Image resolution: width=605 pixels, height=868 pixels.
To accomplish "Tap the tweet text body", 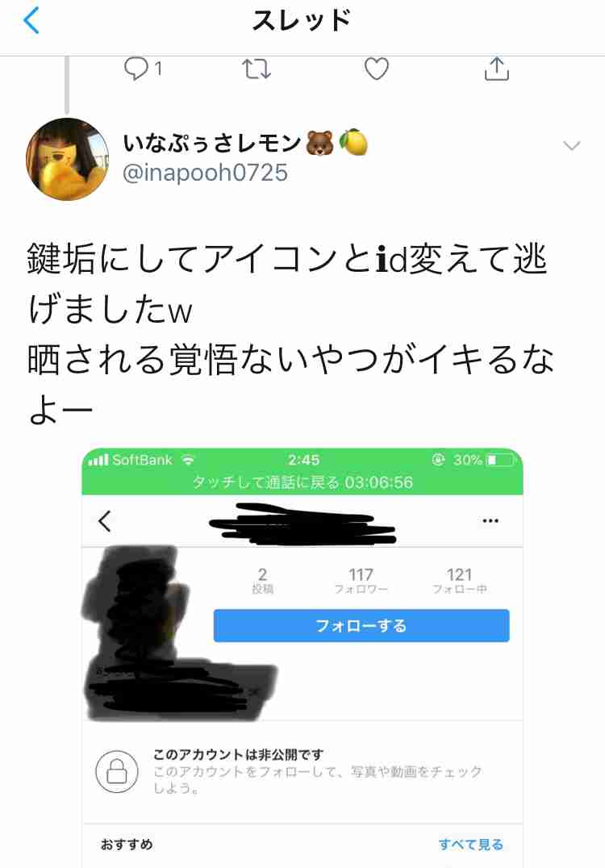I will [290, 334].
